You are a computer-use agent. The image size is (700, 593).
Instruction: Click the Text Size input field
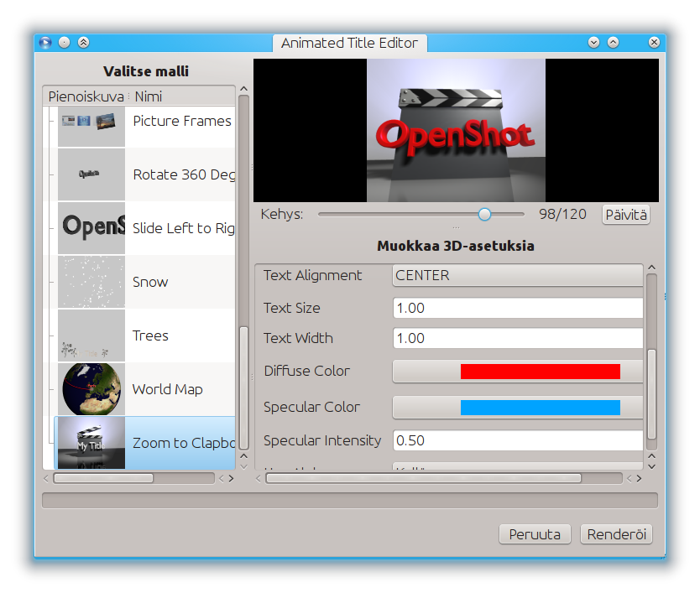click(517, 308)
